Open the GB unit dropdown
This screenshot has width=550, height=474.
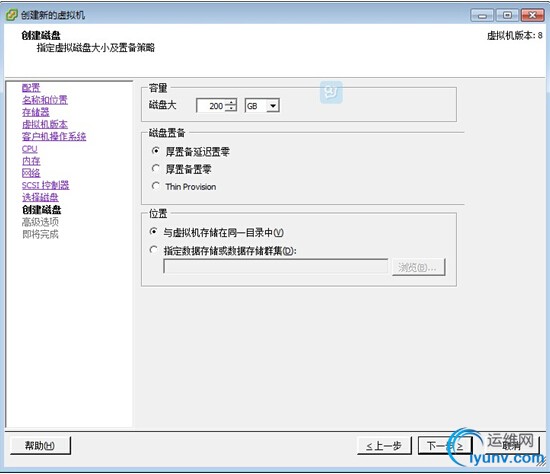point(273,106)
